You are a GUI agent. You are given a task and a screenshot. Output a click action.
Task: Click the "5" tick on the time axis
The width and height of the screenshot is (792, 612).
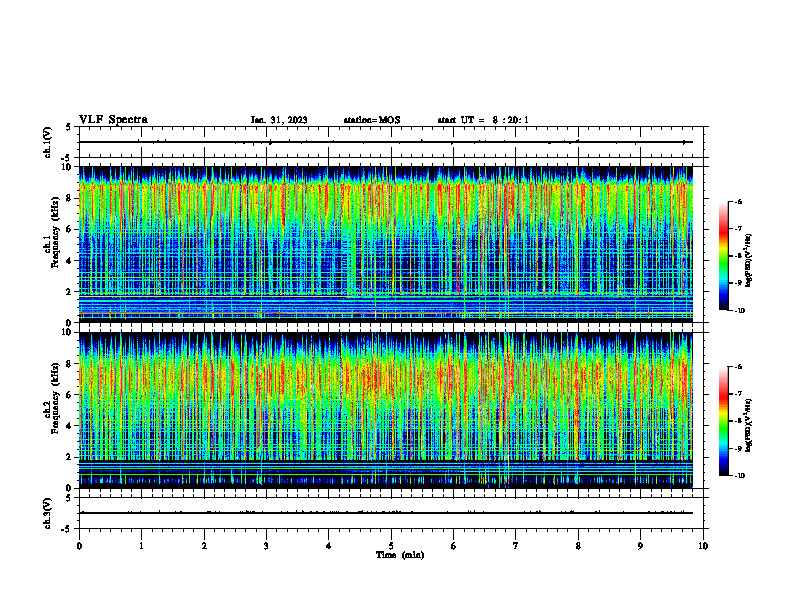coord(391,546)
